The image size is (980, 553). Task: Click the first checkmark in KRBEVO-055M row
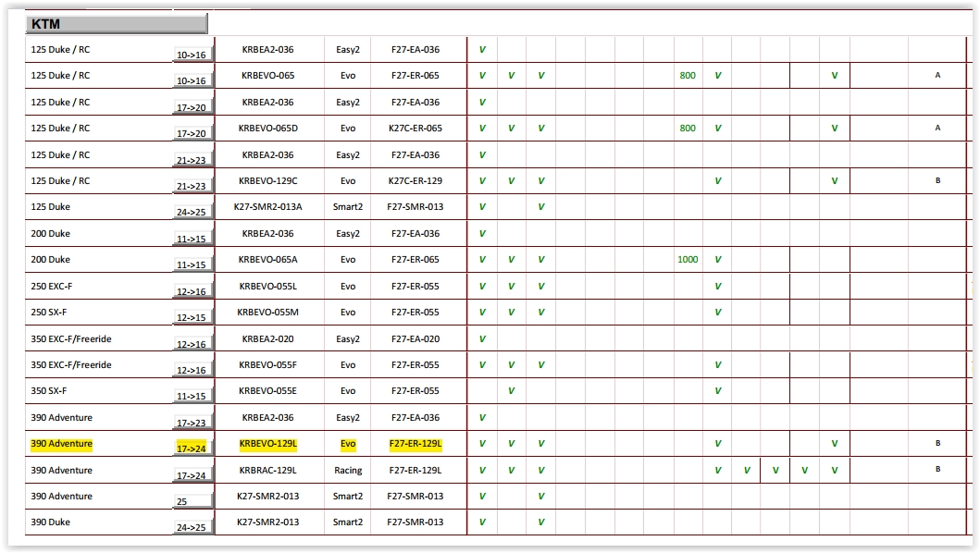tap(482, 313)
